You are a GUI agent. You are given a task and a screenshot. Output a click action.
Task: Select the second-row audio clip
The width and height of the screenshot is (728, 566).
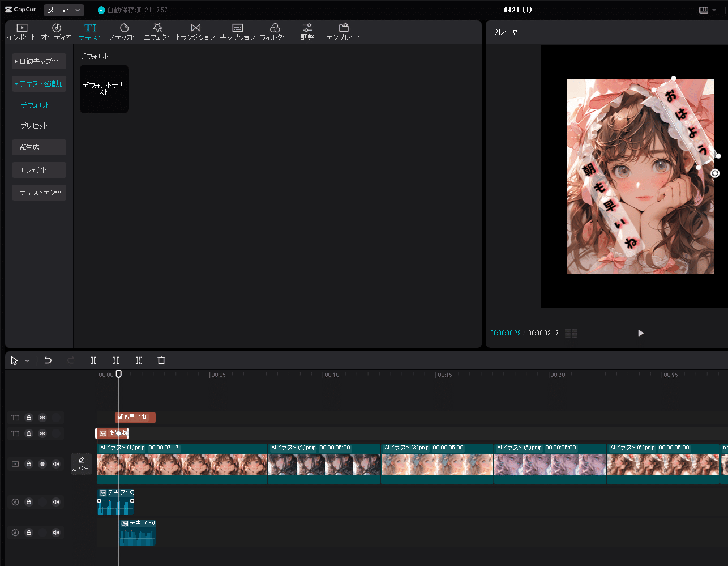(138, 533)
